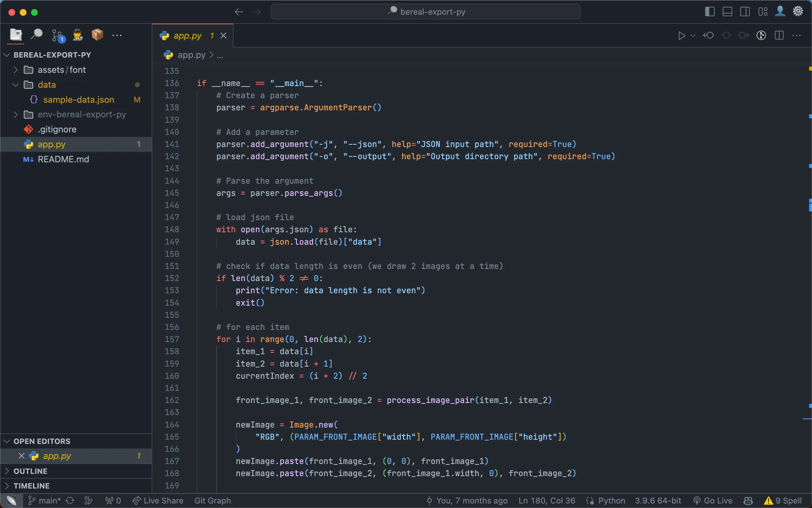
Task: Expand the assets/font folder
Action: point(76,70)
